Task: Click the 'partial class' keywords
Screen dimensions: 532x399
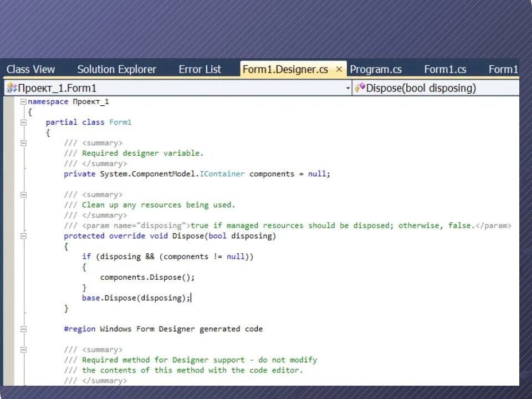Action: coord(75,122)
